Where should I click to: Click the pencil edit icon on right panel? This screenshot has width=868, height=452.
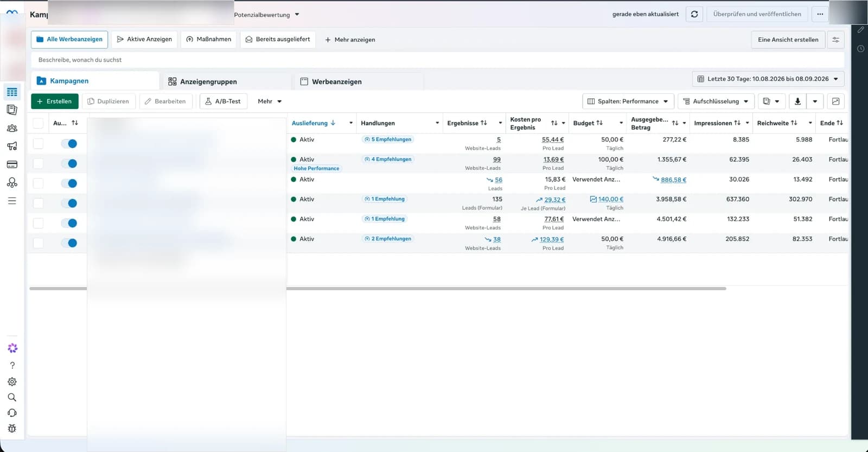tap(860, 30)
